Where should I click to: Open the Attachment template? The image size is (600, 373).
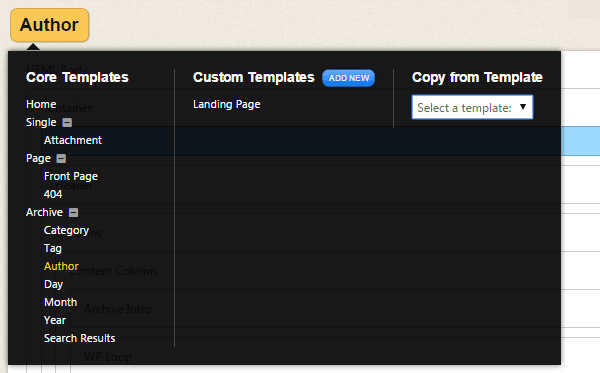point(73,140)
